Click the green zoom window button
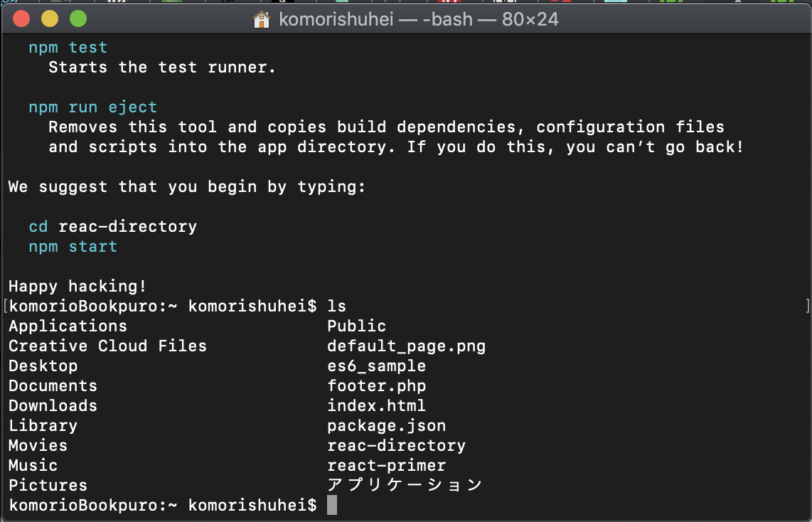The image size is (812, 522). point(78,19)
